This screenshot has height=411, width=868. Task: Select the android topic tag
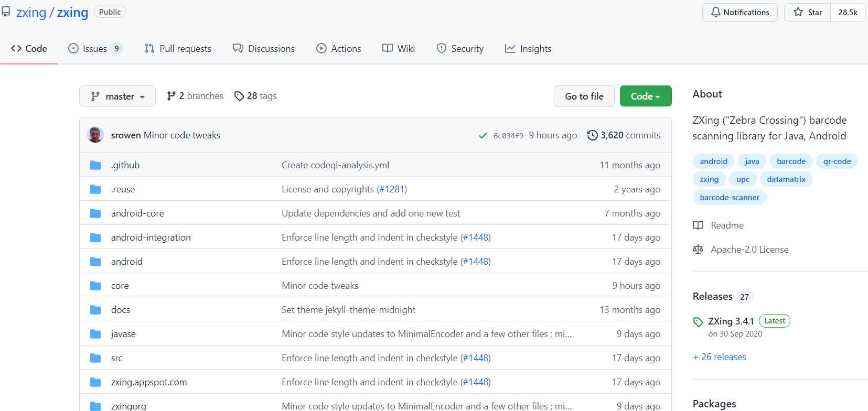713,161
